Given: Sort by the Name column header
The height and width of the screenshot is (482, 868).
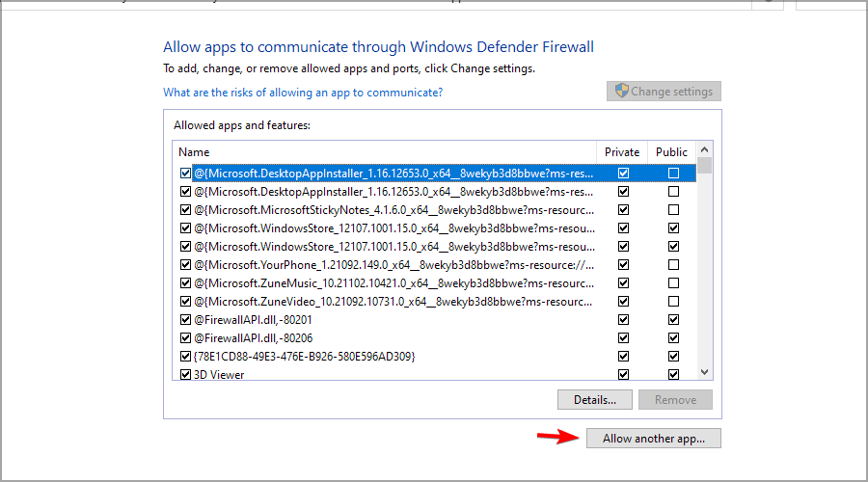Looking at the screenshot, I should pos(194,152).
